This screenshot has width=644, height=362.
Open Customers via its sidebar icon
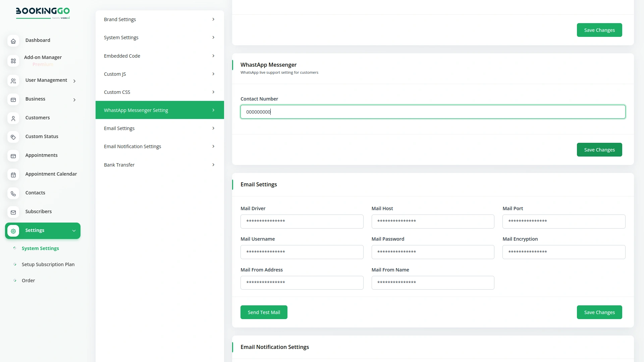tap(13, 118)
